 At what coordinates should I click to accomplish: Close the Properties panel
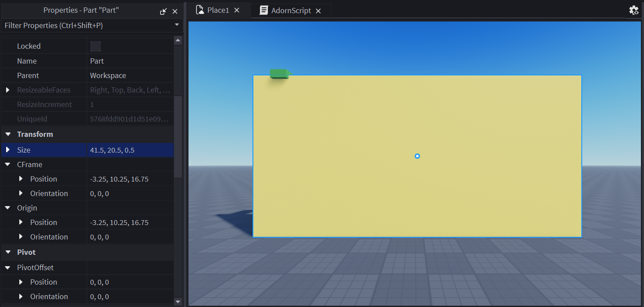click(175, 11)
